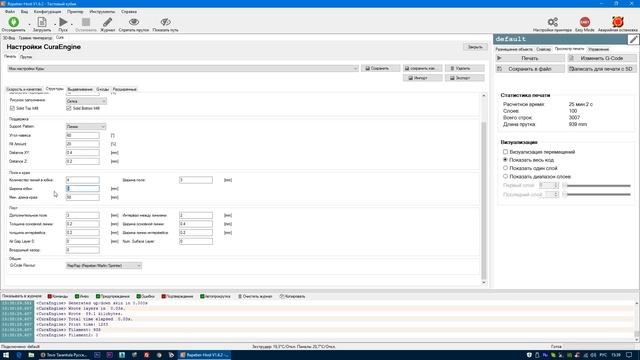
Task: Switch to the Slicer tab
Action: pyautogui.click(x=543, y=49)
